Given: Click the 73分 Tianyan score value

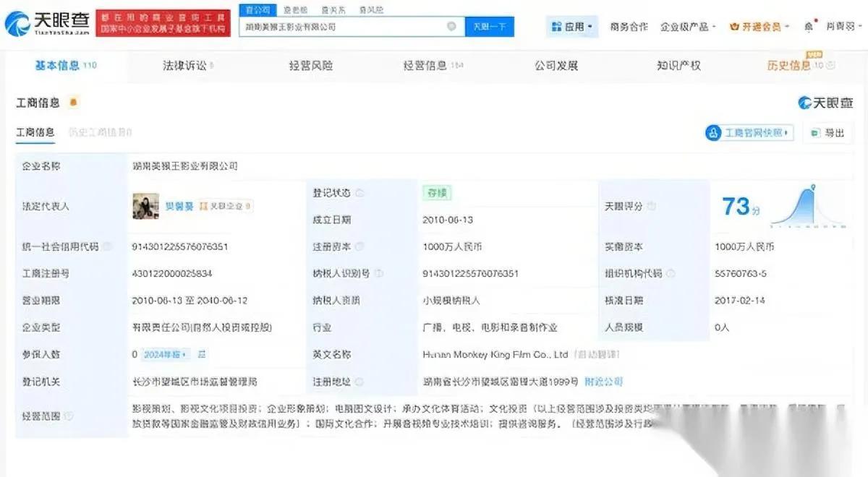Looking at the screenshot, I should tap(741, 207).
